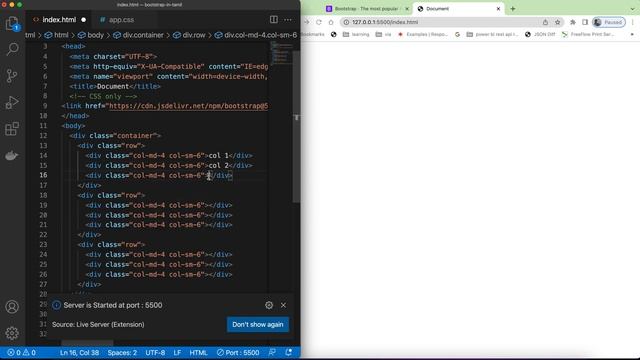The image size is (640, 360).
Task: Open the Docker view in activity bar
Action: click(x=12, y=156)
